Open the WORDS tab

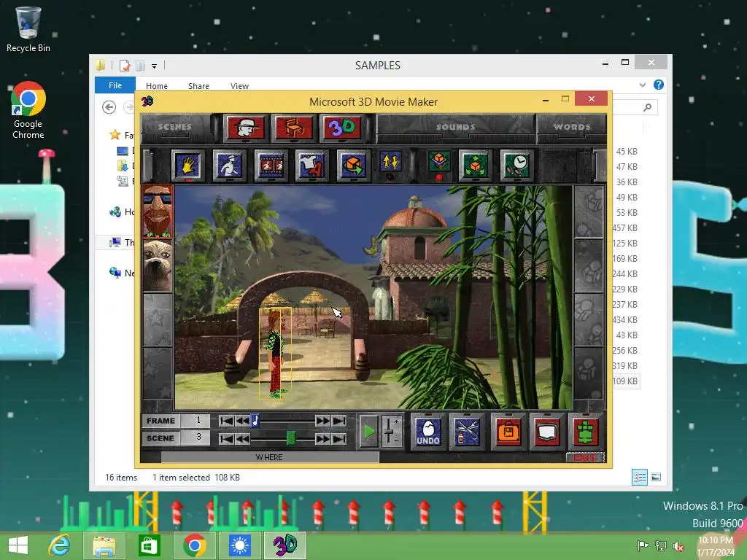[572, 127]
